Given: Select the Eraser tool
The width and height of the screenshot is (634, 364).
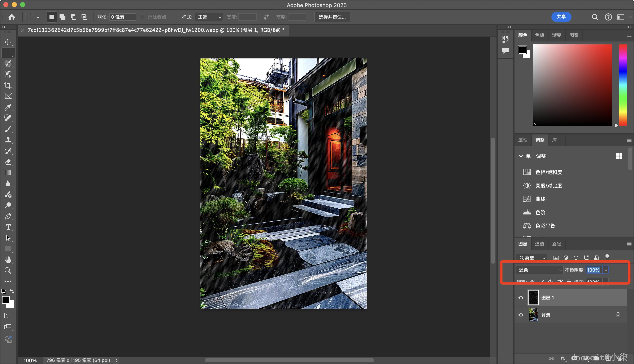Looking at the screenshot, I should [8, 162].
